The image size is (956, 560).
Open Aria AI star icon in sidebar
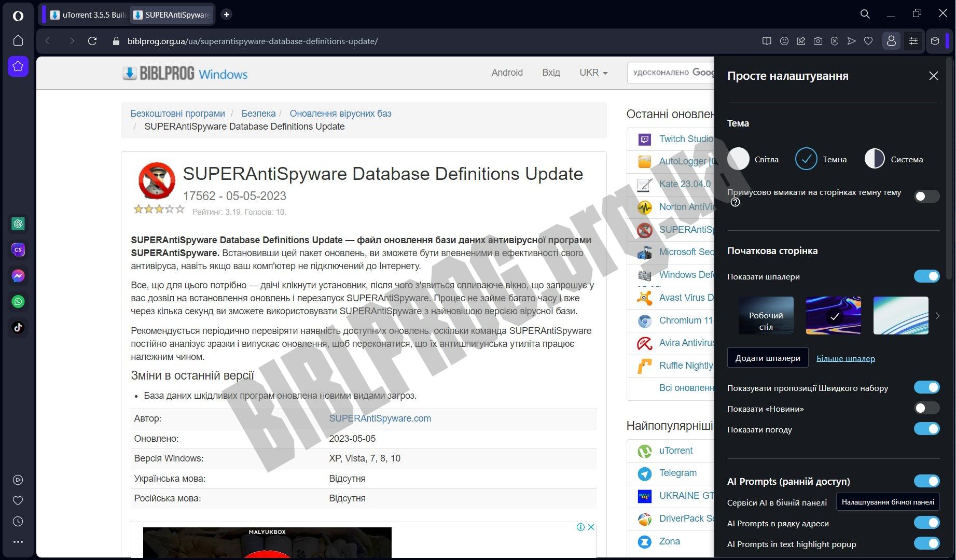[18, 66]
